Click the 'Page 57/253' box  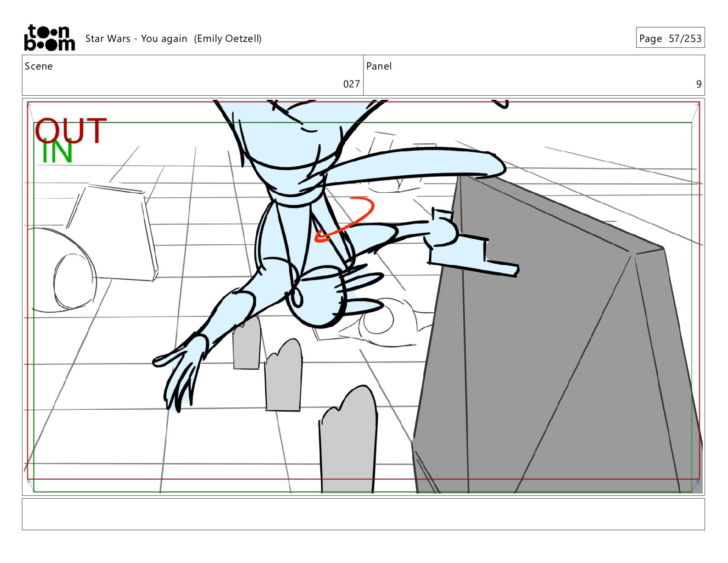click(670, 38)
